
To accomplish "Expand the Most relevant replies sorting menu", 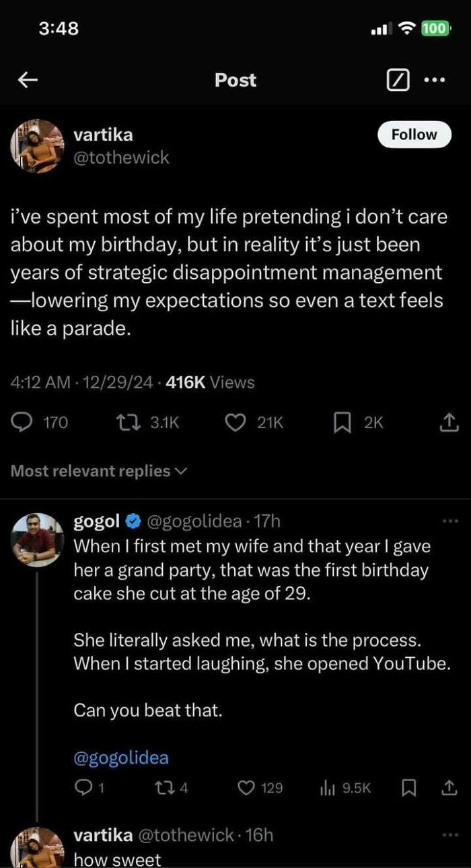I will pos(98,471).
